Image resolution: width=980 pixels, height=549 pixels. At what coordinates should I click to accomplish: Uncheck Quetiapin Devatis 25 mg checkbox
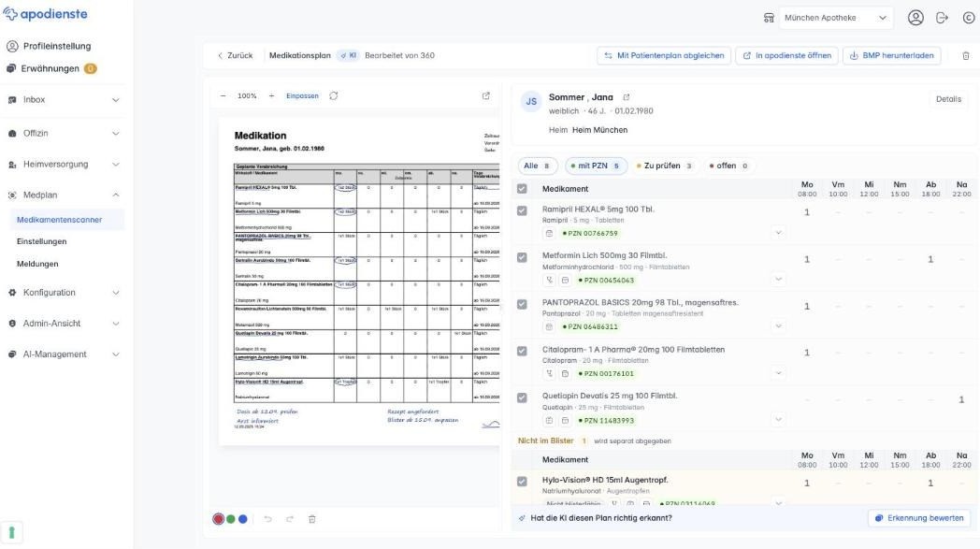tap(522, 397)
